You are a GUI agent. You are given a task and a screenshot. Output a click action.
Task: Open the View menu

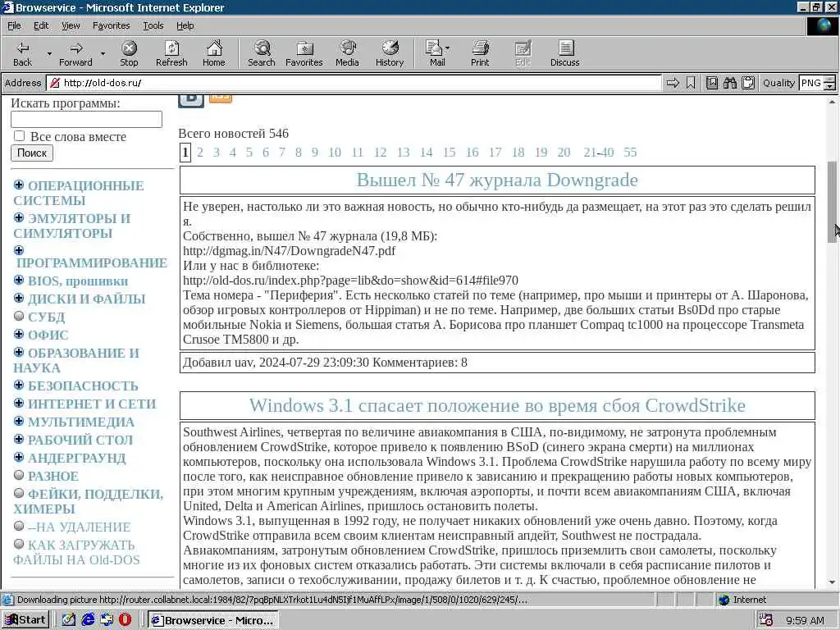click(71, 25)
